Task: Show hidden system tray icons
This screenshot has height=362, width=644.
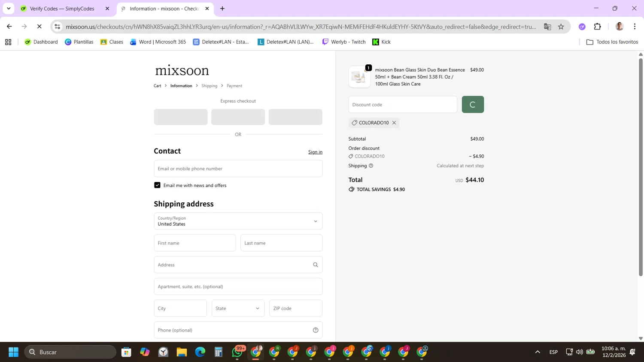Action: 538,352
